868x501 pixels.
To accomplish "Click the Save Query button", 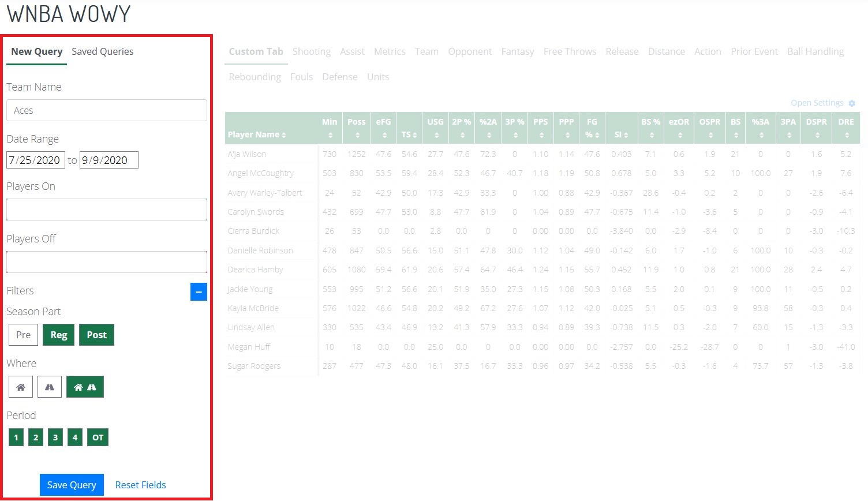I will pyautogui.click(x=72, y=485).
